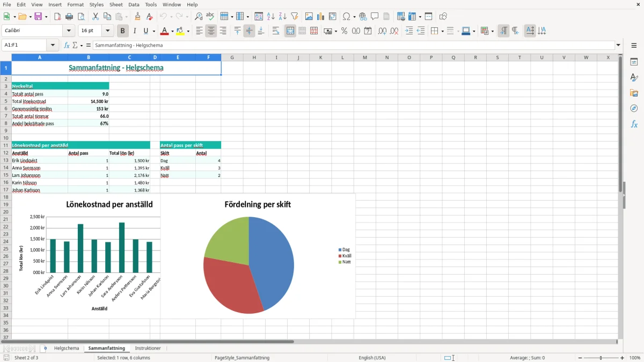The width and height of the screenshot is (644, 362).
Task: Click the Print icon
Action: coord(69,17)
